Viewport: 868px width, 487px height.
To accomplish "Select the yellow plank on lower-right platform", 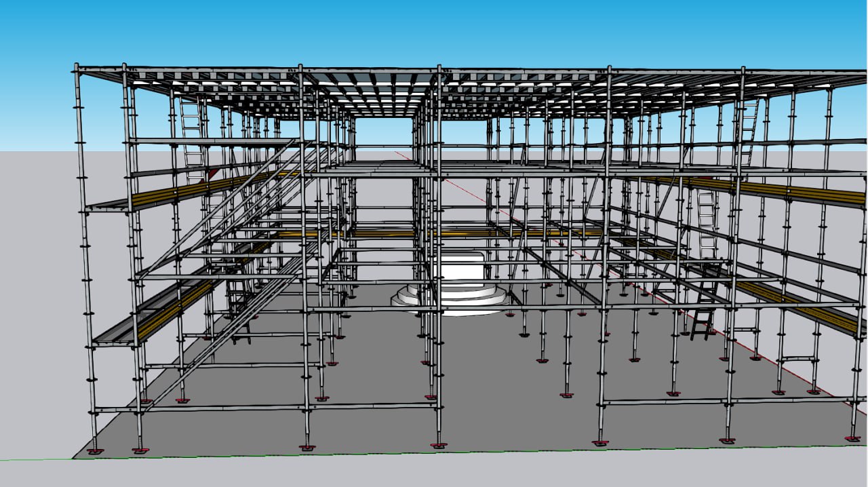I will click(800, 305).
